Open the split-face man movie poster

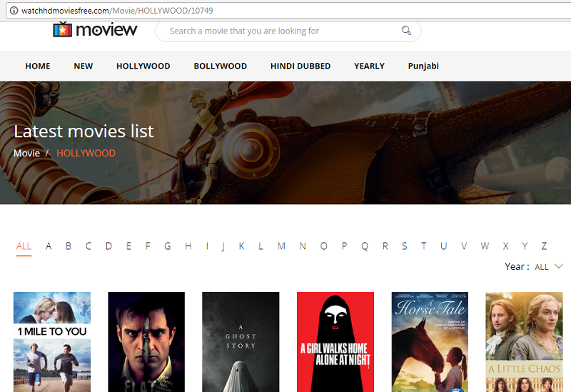(x=146, y=342)
